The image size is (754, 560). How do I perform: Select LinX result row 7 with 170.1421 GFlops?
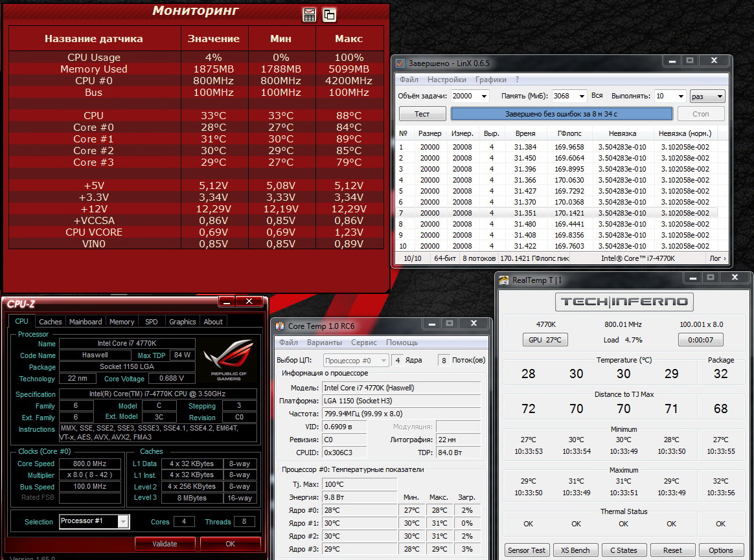(x=557, y=213)
